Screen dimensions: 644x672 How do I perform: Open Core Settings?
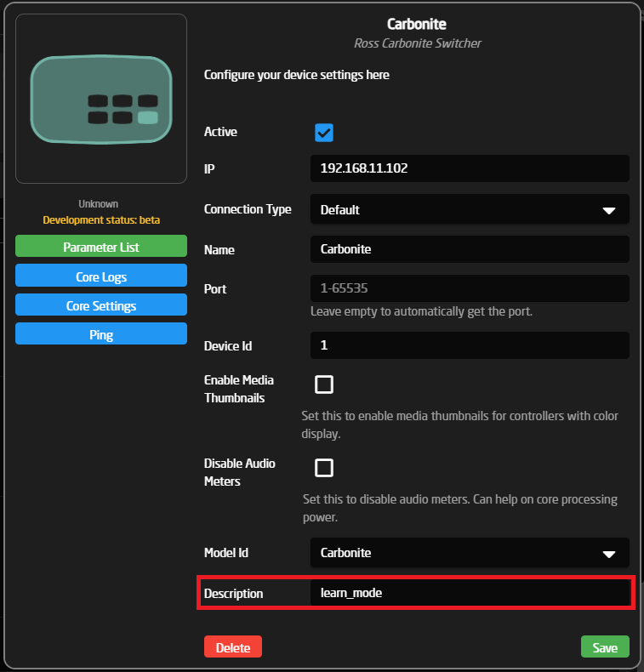click(101, 305)
